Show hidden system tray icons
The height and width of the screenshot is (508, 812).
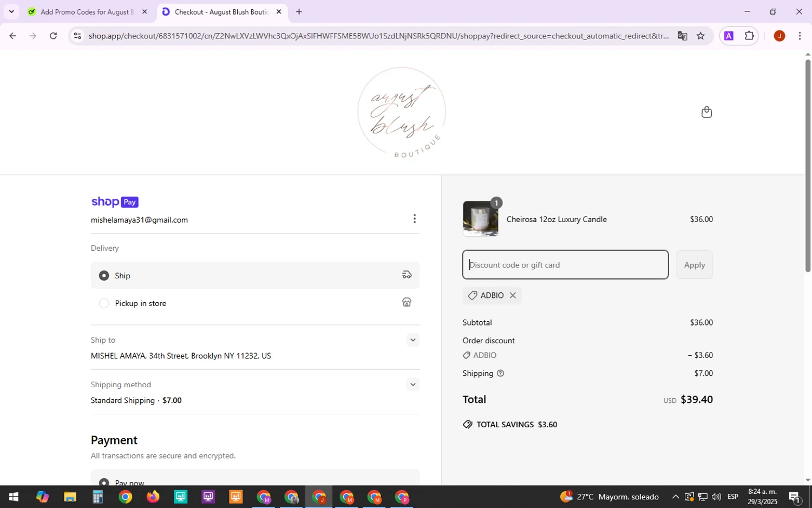click(675, 497)
